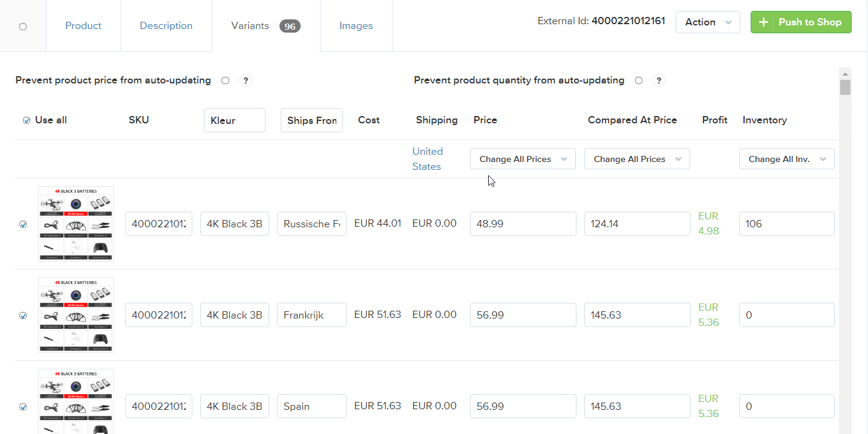Enable prevent product quantity from auto-updating
868x434 pixels.
639,80
